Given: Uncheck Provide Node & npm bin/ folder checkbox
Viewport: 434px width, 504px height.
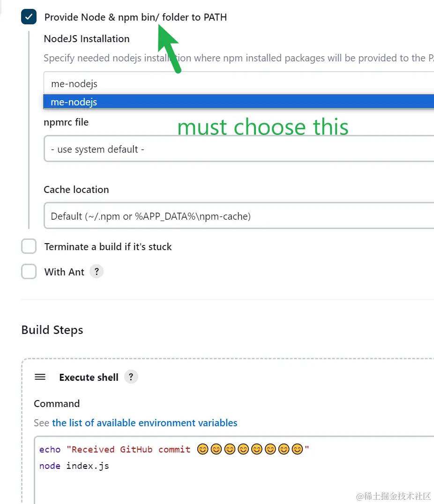Looking at the screenshot, I should click(29, 17).
